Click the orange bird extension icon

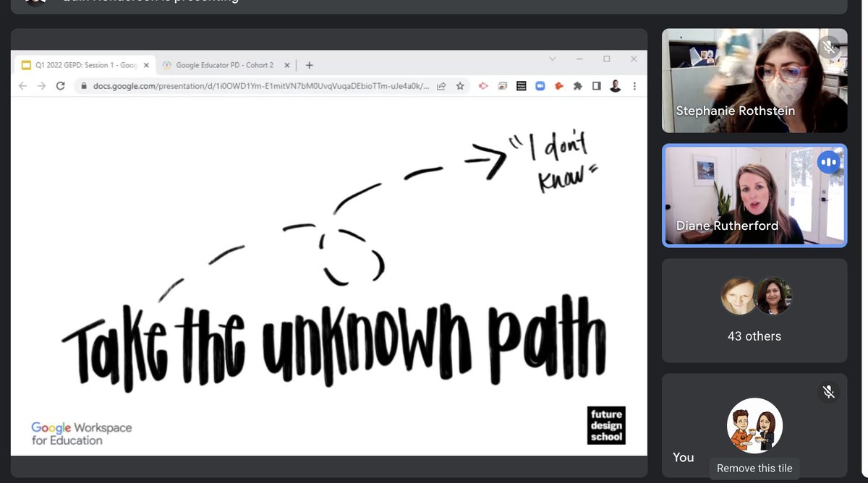pos(558,86)
